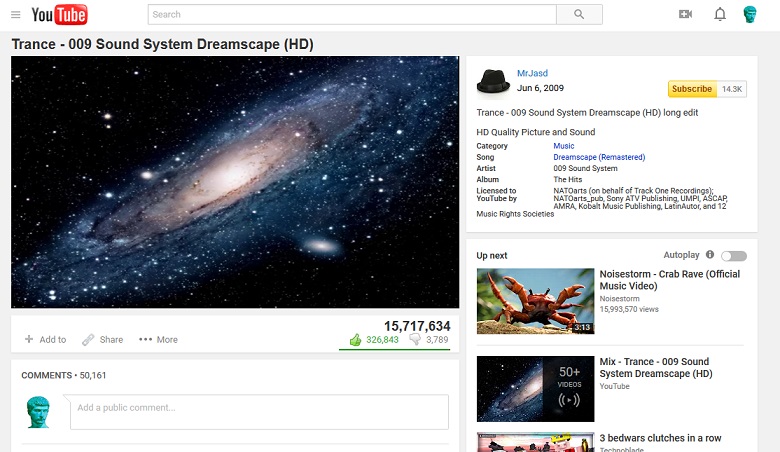The height and width of the screenshot is (452, 780).
Task: Click the 15,993,570 views text
Action: (629, 309)
